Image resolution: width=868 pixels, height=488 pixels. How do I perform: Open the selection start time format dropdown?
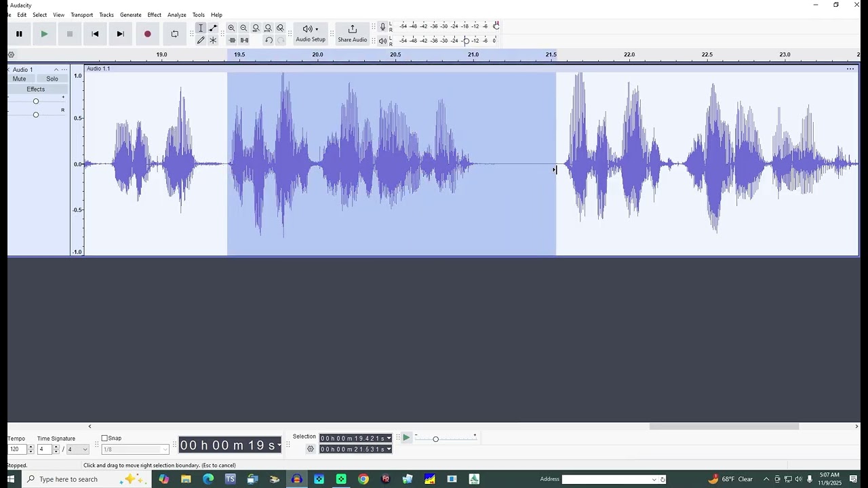389,439
